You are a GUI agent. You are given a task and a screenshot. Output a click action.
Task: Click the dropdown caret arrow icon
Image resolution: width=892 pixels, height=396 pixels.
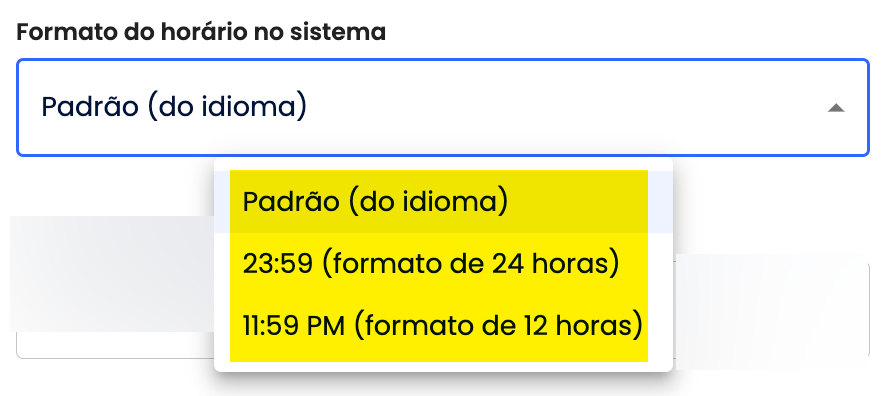click(835, 108)
